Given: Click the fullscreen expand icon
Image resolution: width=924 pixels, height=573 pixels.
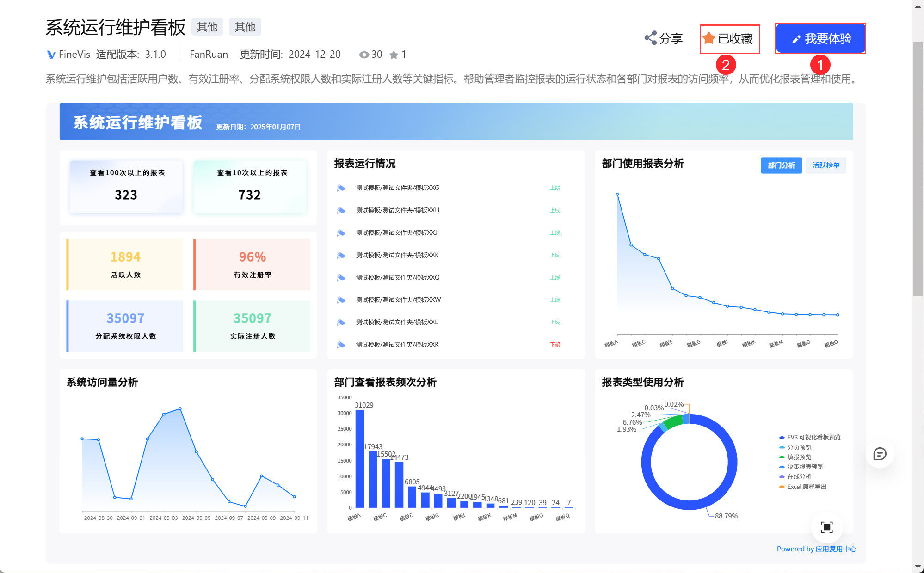Looking at the screenshot, I should [x=826, y=527].
